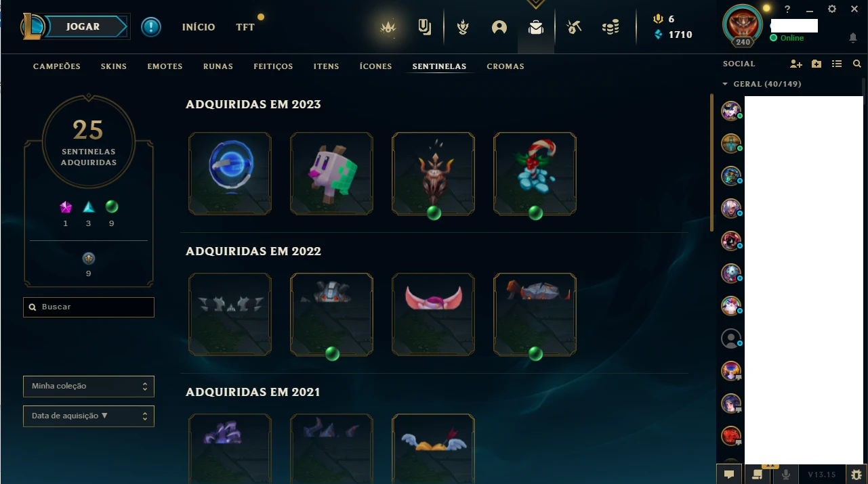The image size is (868, 484).
Task: Switch to the SKINS tab
Action: point(114,66)
